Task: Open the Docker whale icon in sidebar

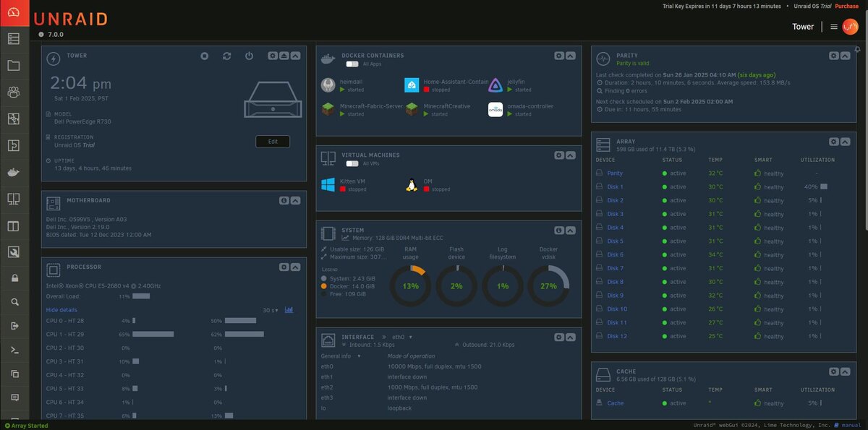Action: click(14, 173)
